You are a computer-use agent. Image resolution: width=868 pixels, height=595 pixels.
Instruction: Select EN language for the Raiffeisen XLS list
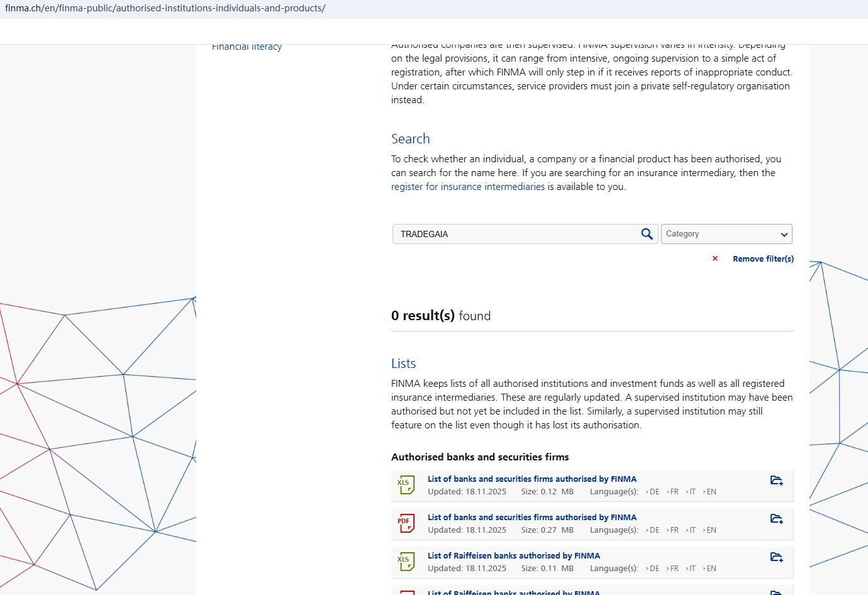tap(711, 569)
